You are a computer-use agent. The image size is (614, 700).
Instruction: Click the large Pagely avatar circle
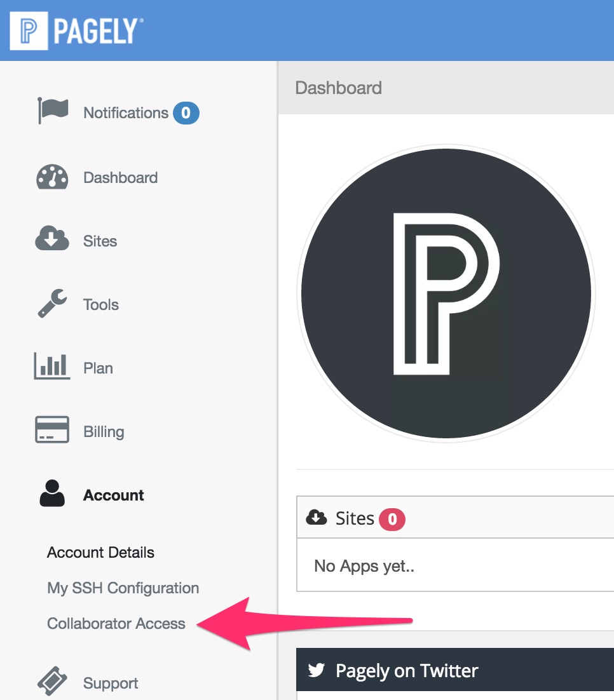pyautogui.click(x=446, y=293)
